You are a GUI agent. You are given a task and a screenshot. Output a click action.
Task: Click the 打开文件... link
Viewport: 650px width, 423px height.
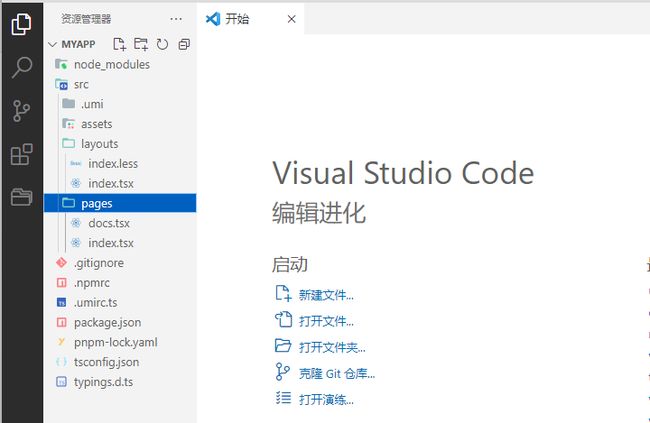326,321
